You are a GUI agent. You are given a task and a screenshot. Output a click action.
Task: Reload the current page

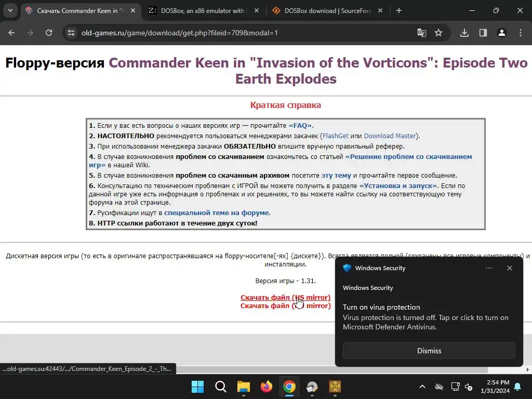[49, 33]
